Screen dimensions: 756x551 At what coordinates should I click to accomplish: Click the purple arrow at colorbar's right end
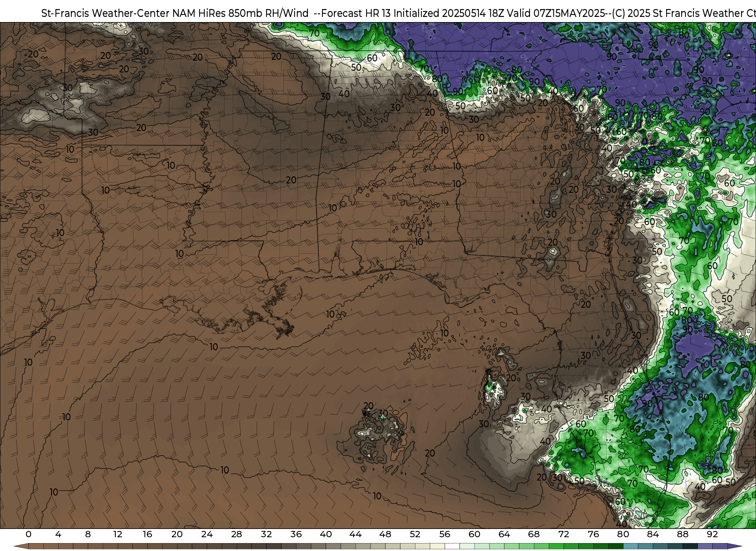click(734, 546)
